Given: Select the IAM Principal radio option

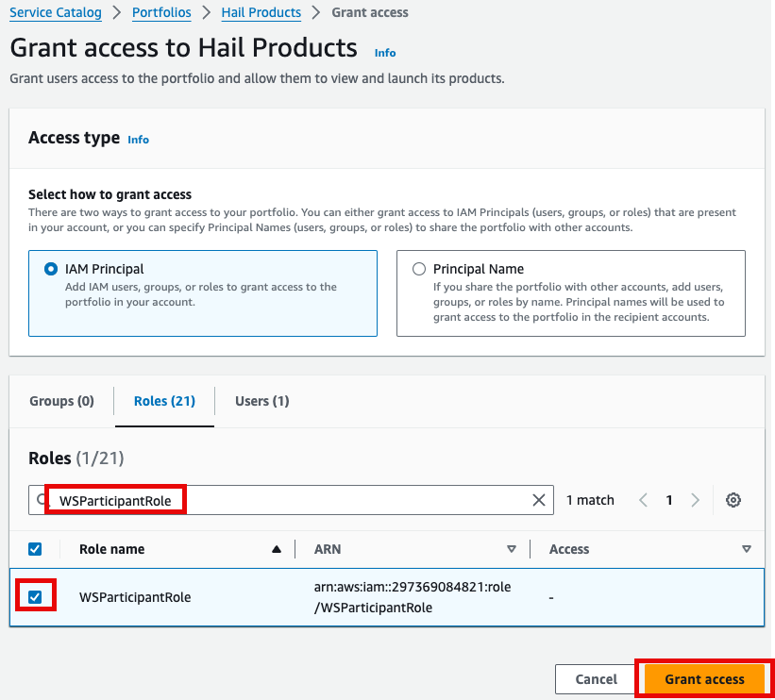Looking at the screenshot, I should (50, 269).
